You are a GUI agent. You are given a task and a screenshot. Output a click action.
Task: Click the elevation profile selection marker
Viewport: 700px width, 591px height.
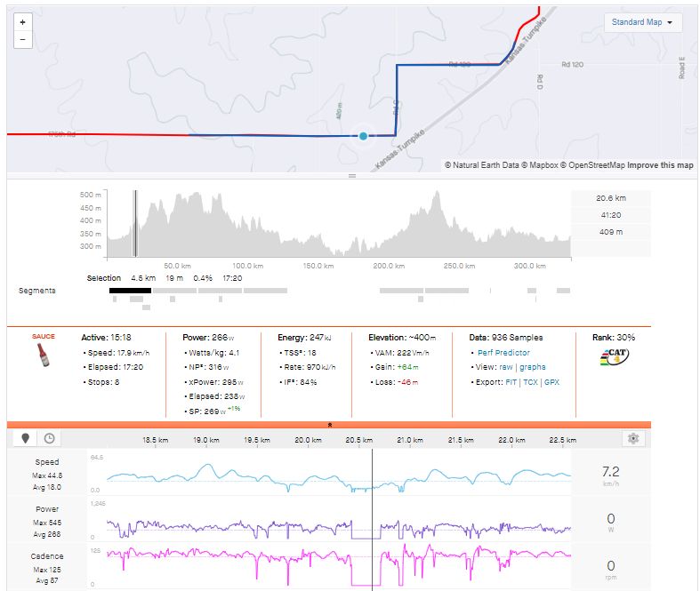point(134,222)
